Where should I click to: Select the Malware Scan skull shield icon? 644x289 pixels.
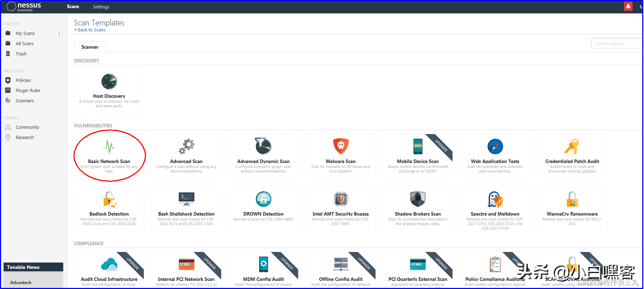(x=341, y=146)
